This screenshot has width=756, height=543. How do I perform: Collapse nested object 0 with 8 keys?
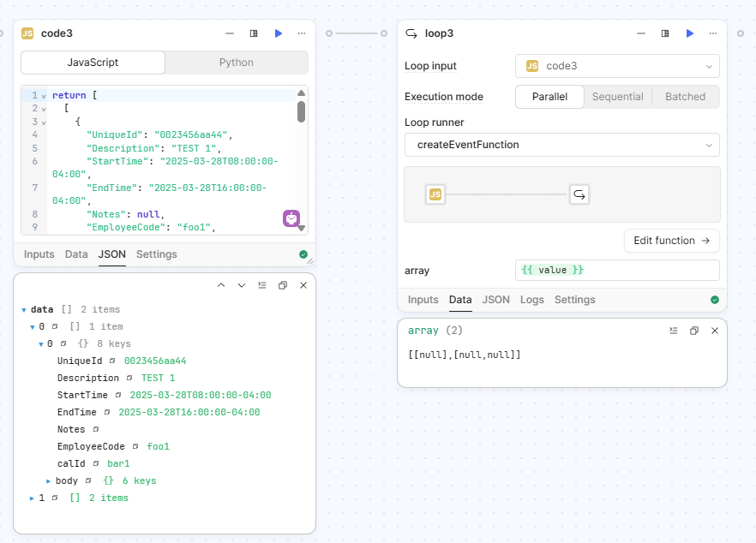click(x=41, y=344)
